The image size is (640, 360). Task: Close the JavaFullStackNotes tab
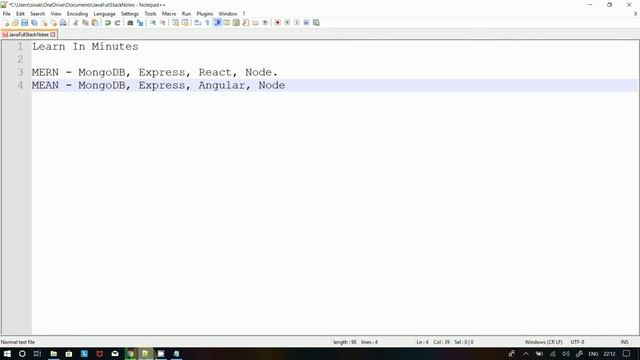click(53, 35)
